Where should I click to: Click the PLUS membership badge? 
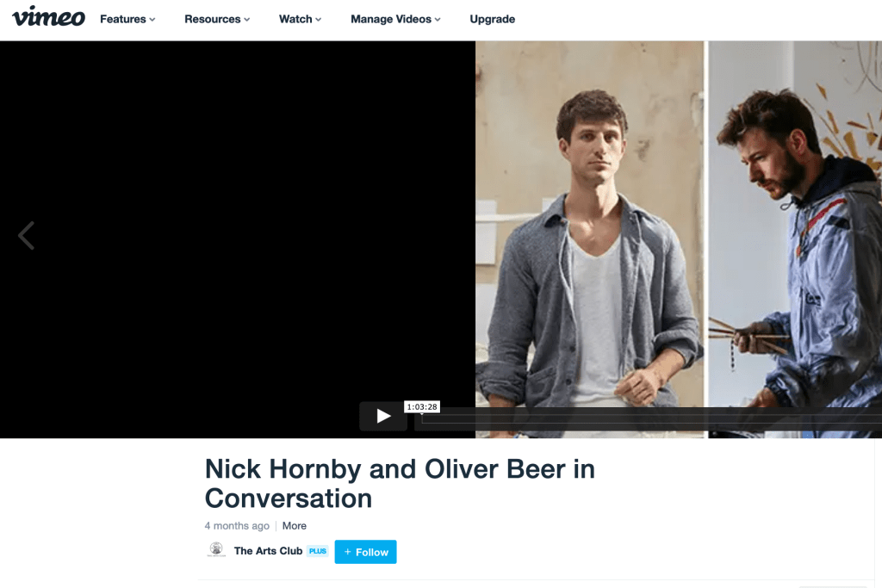317,551
